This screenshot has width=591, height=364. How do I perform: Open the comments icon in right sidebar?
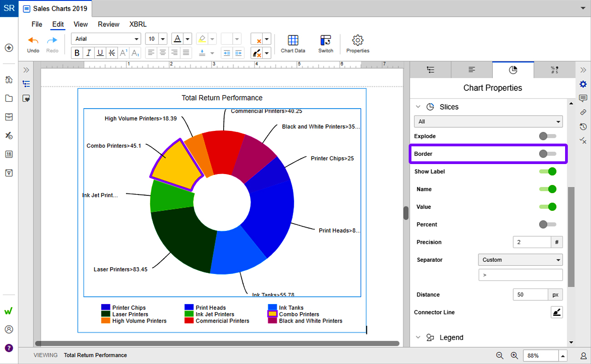click(x=583, y=98)
